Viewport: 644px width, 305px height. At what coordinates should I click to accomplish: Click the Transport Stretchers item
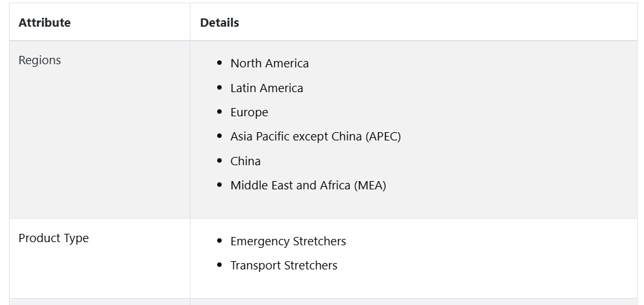pyautogui.click(x=284, y=266)
